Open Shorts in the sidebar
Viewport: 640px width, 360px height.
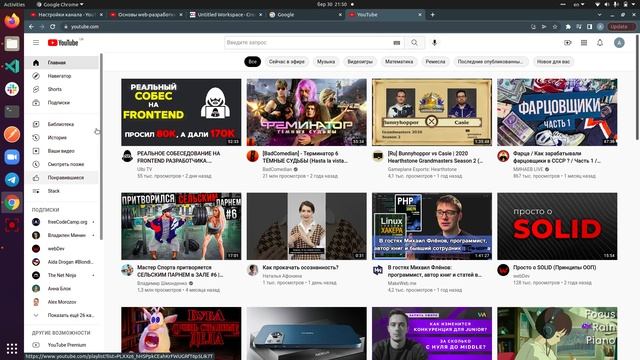click(61, 89)
